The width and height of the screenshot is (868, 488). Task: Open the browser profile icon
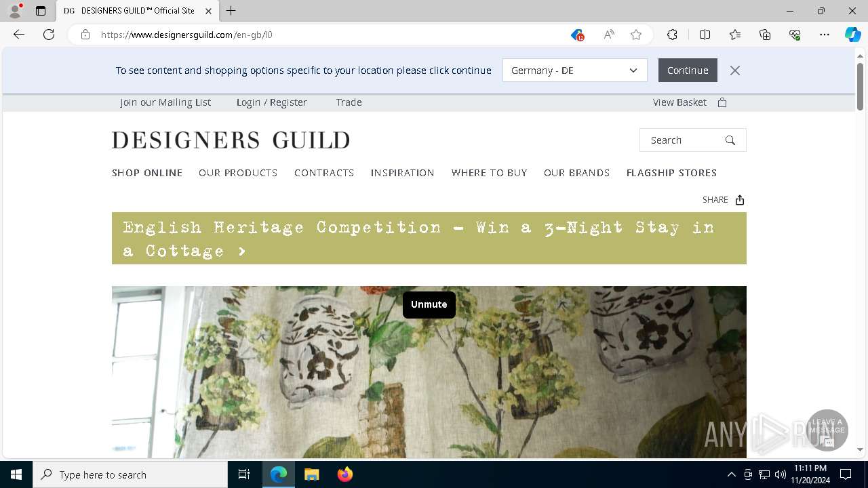click(15, 11)
